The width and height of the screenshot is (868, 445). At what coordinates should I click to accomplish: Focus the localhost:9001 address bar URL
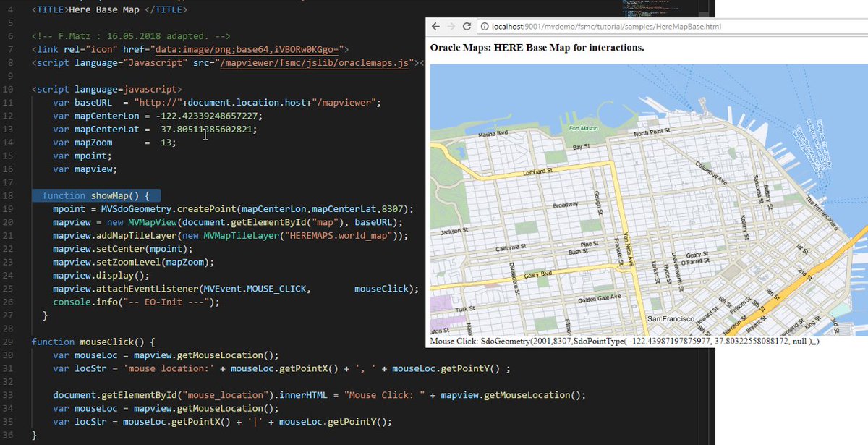[605, 27]
